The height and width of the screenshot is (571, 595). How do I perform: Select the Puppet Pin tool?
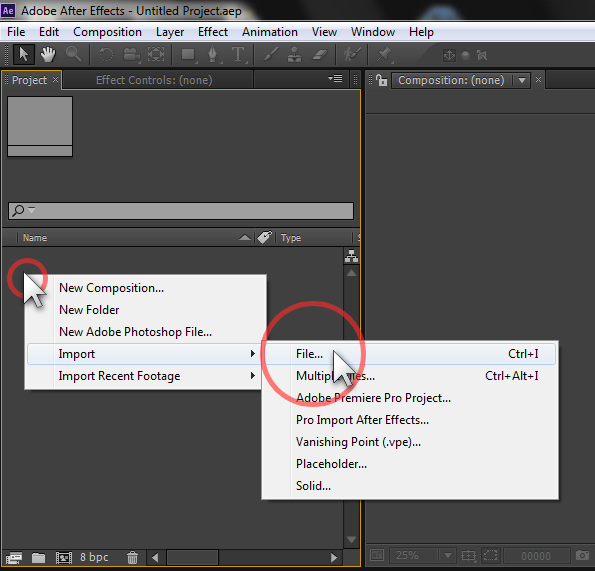[384, 55]
